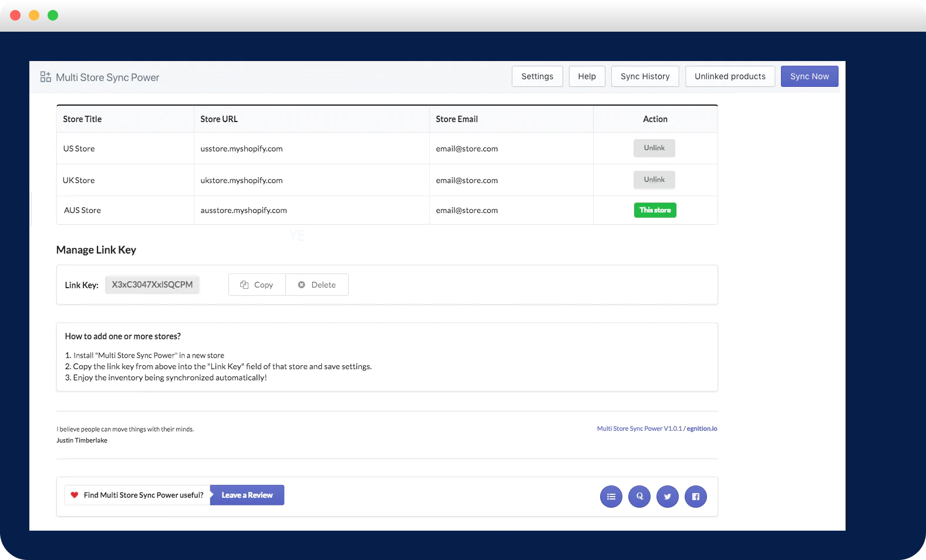Unlink the UK Store

click(654, 180)
